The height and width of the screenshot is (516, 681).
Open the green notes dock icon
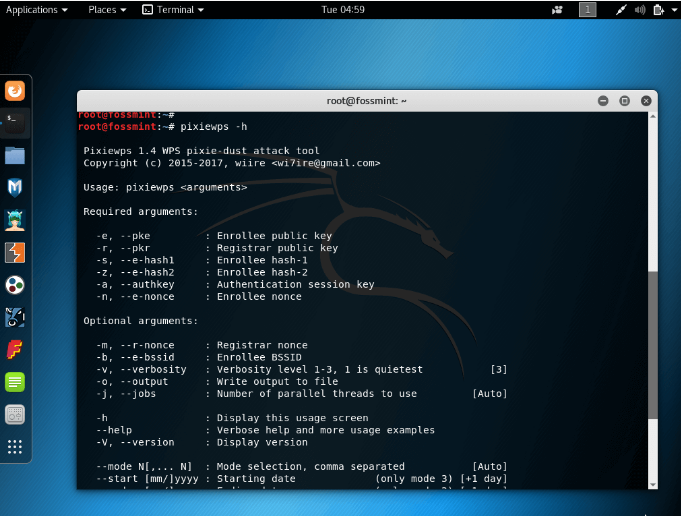(15, 382)
